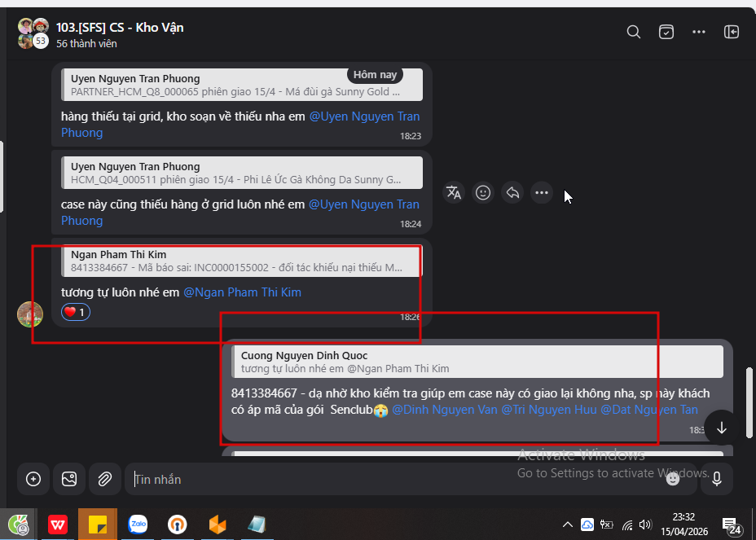This screenshot has width=756, height=540.
Task: Click the translate message icon
Action: (x=454, y=193)
